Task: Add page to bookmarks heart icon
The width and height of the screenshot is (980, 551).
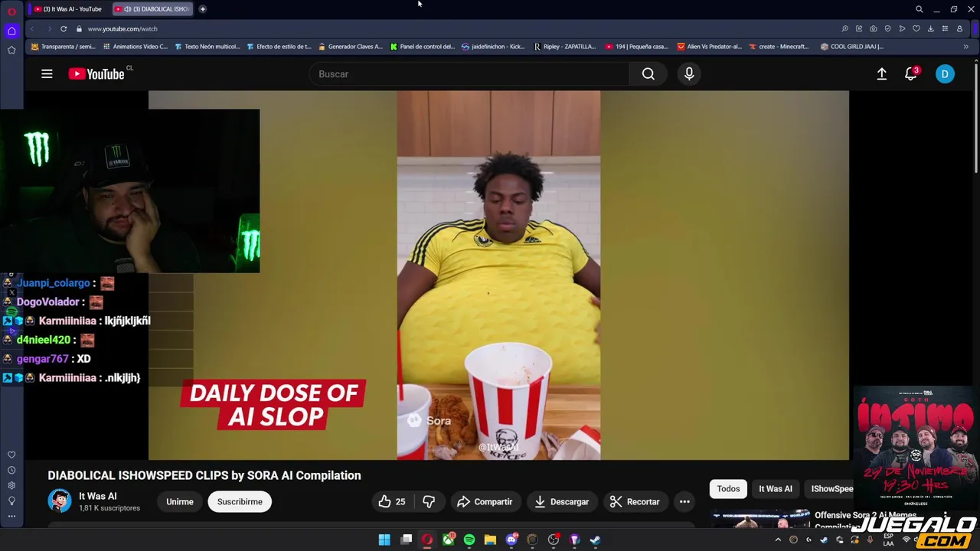Action: pos(916,29)
